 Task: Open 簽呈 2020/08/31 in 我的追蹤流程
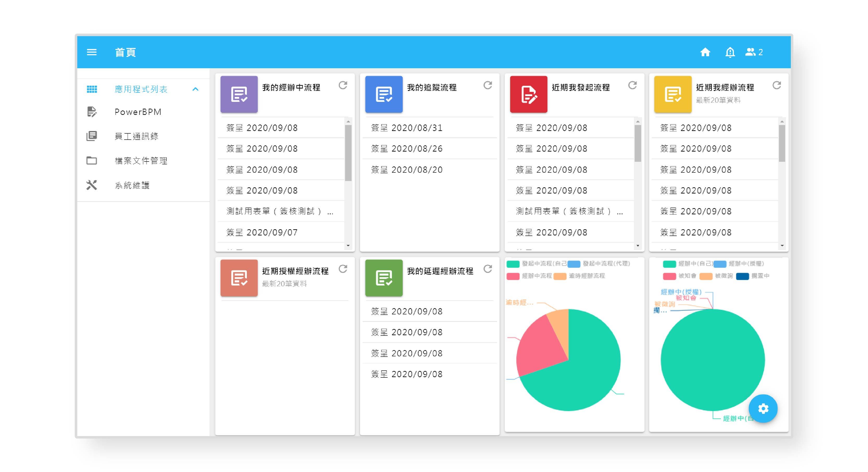pos(407,128)
